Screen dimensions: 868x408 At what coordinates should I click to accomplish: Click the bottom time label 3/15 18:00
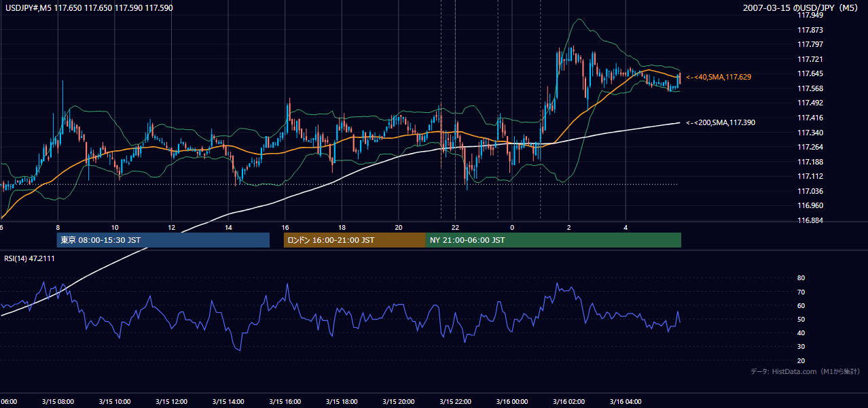tap(342, 401)
